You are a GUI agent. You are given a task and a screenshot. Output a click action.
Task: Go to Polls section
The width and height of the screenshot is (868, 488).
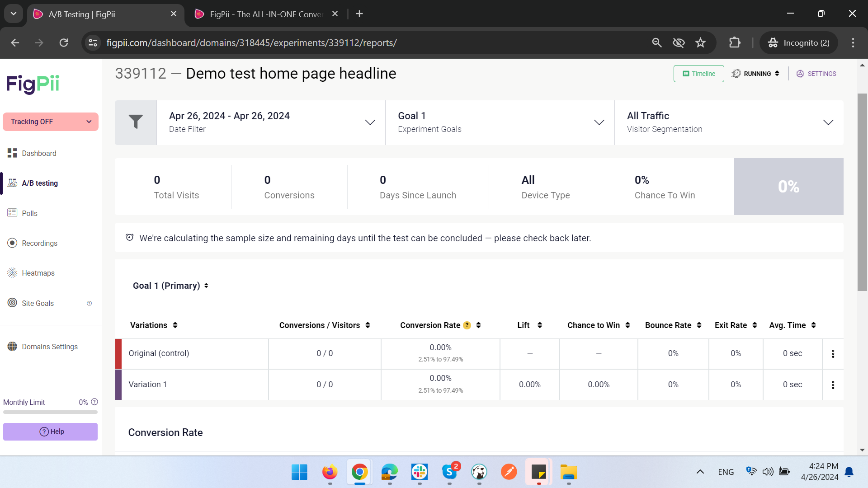coord(29,213)
